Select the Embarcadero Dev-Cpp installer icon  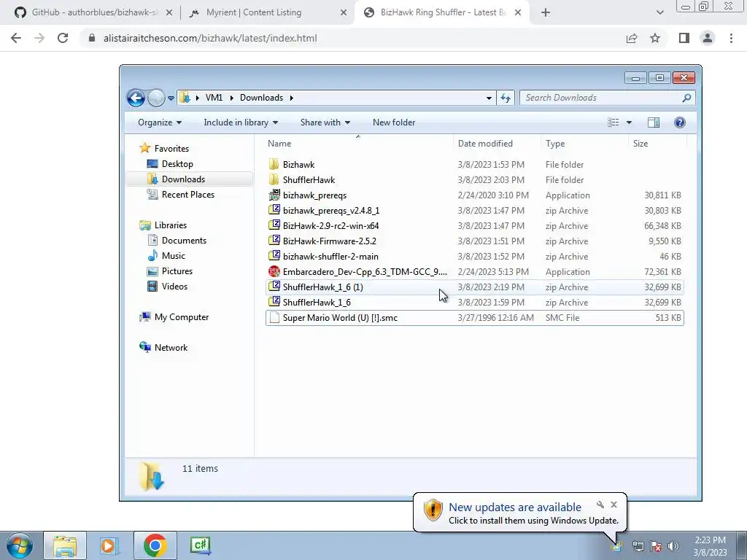274,271
